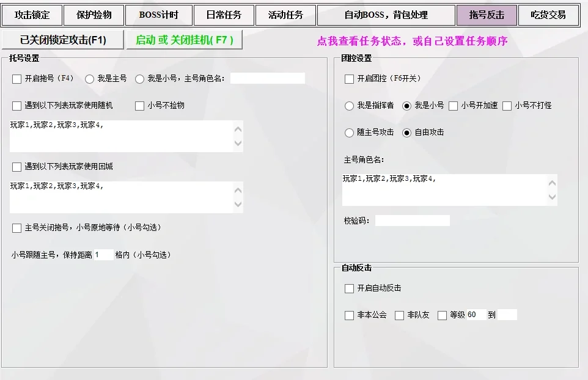Select the 拖号反击 tab

tap(487, 15)
